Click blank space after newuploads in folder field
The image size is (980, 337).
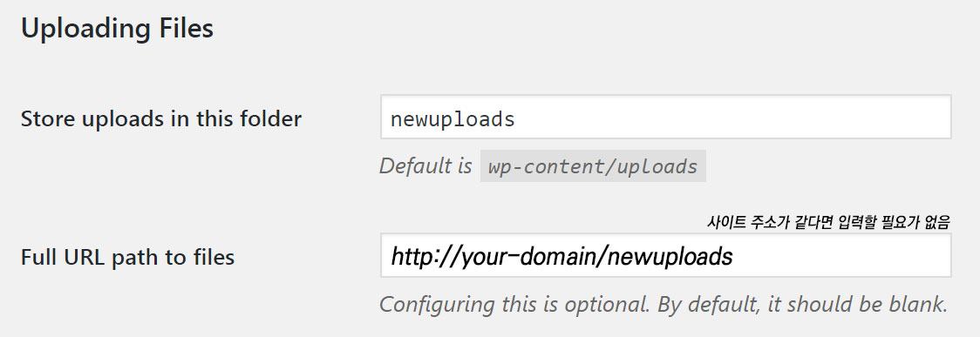coord(732,117)
